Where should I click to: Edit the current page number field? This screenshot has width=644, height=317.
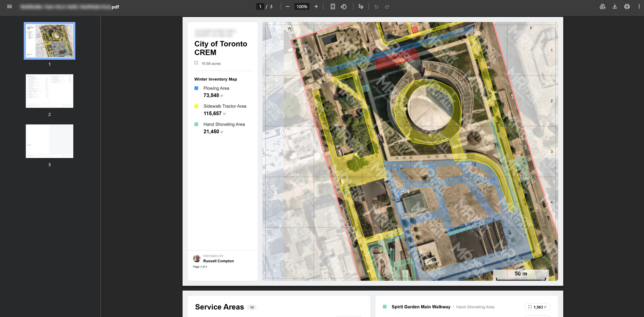260,6
